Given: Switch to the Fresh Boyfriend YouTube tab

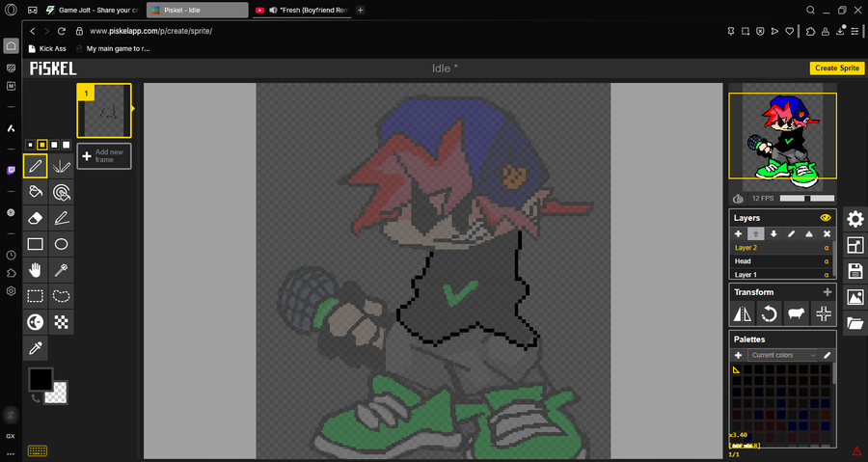Looking at the screenshot, I should coord(302,10).
